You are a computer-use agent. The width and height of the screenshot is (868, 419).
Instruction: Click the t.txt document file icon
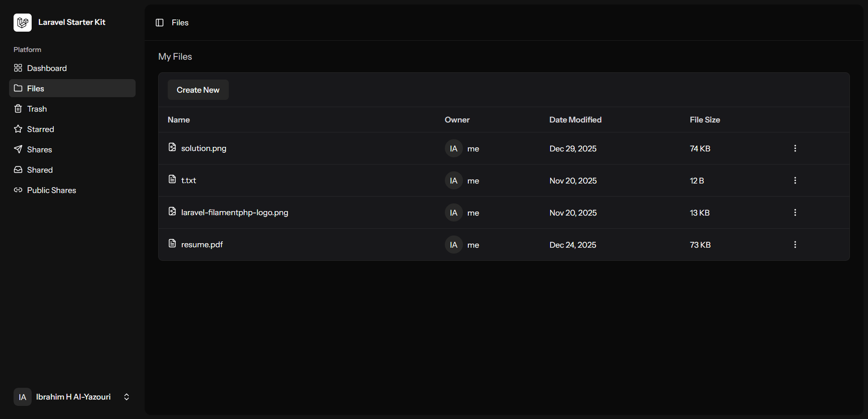[172, 179]
